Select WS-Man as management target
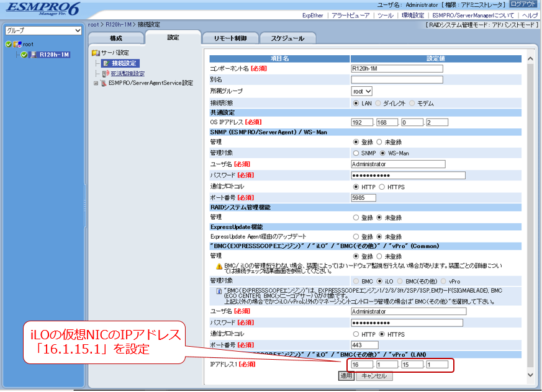Viewport: 542px width, 392px height. (x=382, y=153)
